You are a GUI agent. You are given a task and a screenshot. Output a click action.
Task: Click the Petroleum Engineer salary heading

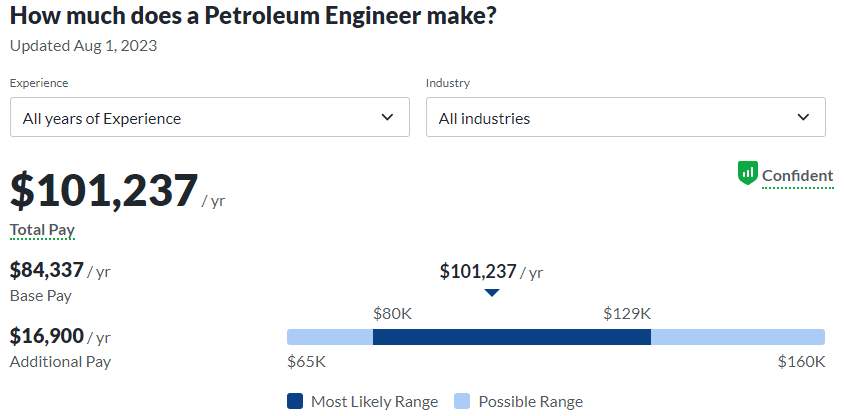(253, 17)
